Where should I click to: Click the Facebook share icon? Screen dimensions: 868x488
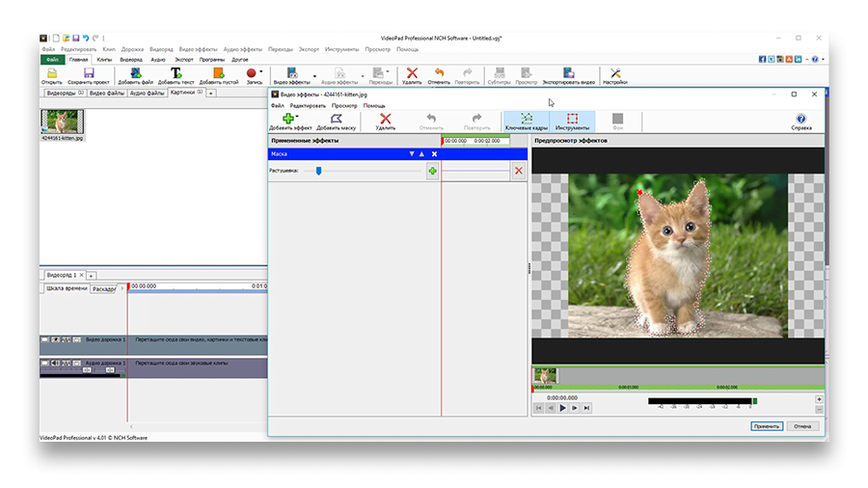click(762, 59)
